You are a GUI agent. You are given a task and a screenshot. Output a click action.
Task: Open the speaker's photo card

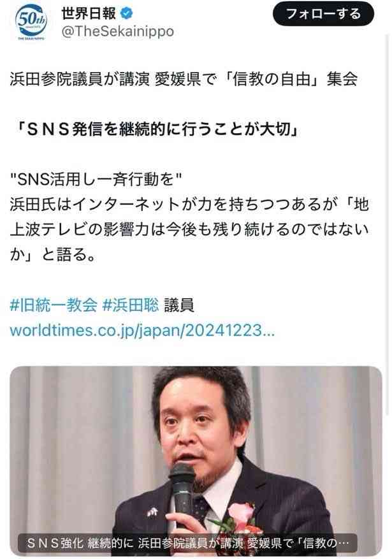pos(196,461)
